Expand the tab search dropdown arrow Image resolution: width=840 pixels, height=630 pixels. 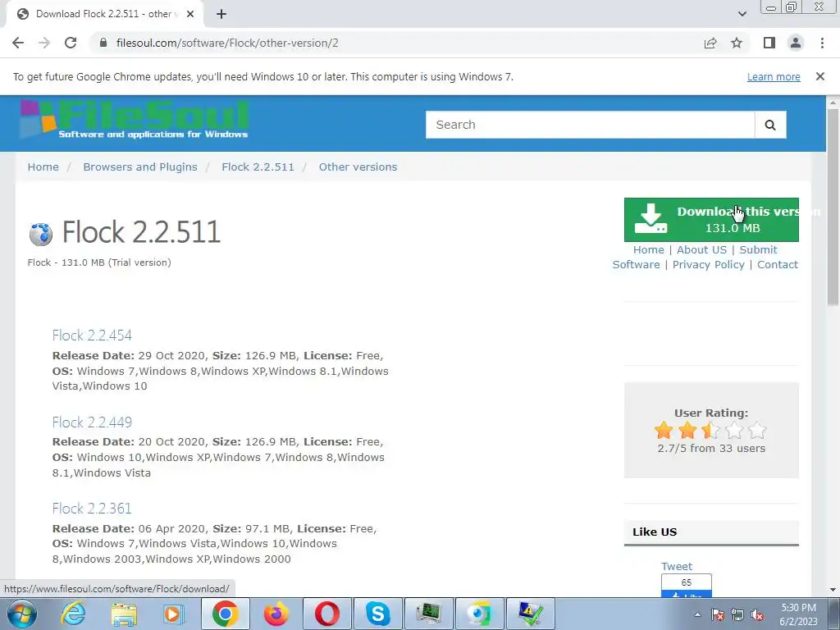pyautogui.click(x=742, y=14)
